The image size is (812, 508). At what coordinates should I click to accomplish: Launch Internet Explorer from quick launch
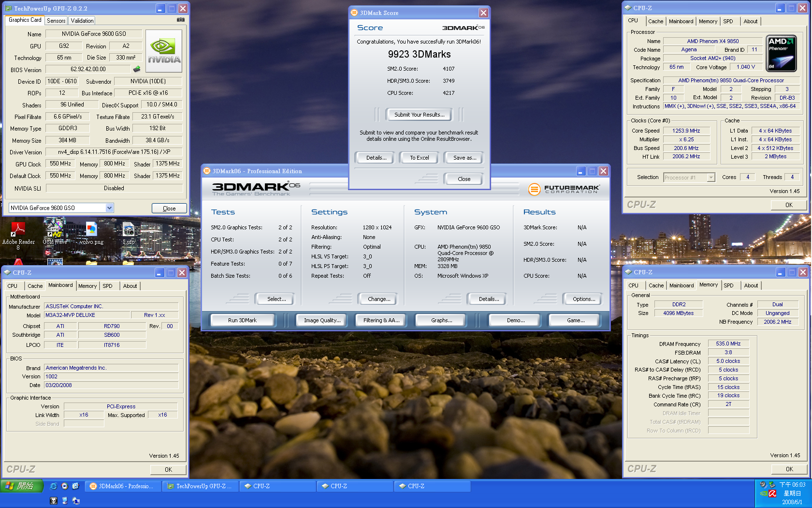53,486
